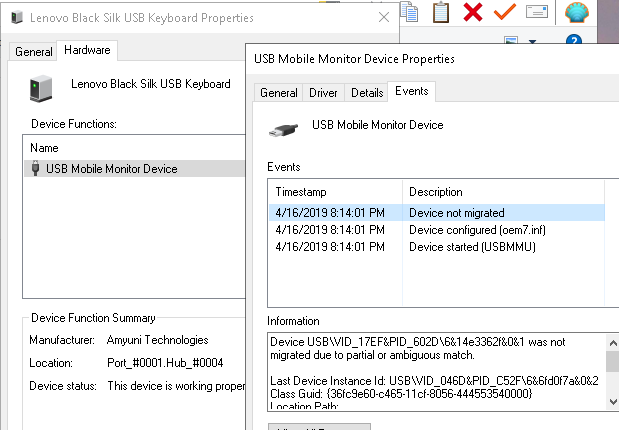This screenshot has width=619, height=430.
Task: Click the copy icon in background toolbar
Action: 409,11
